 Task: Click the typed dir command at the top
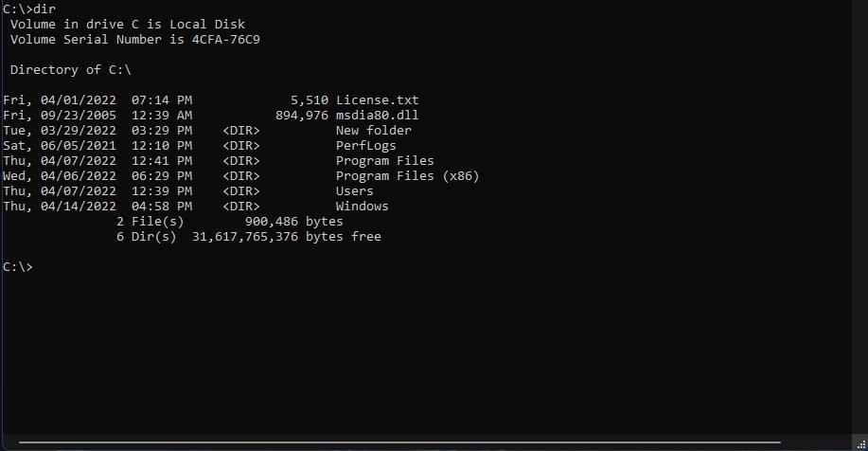click(44, 9)
